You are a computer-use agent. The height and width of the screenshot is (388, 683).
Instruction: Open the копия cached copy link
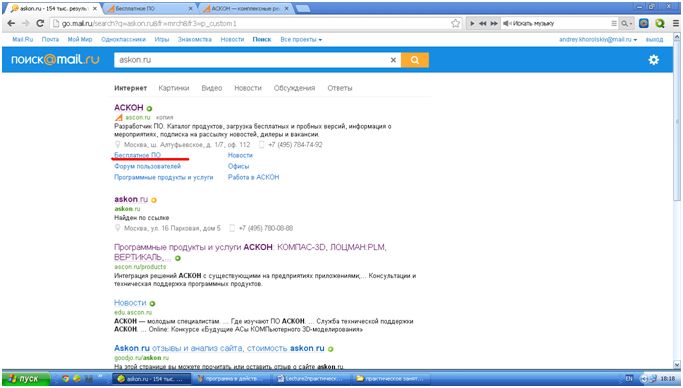[x=165, y=118]
